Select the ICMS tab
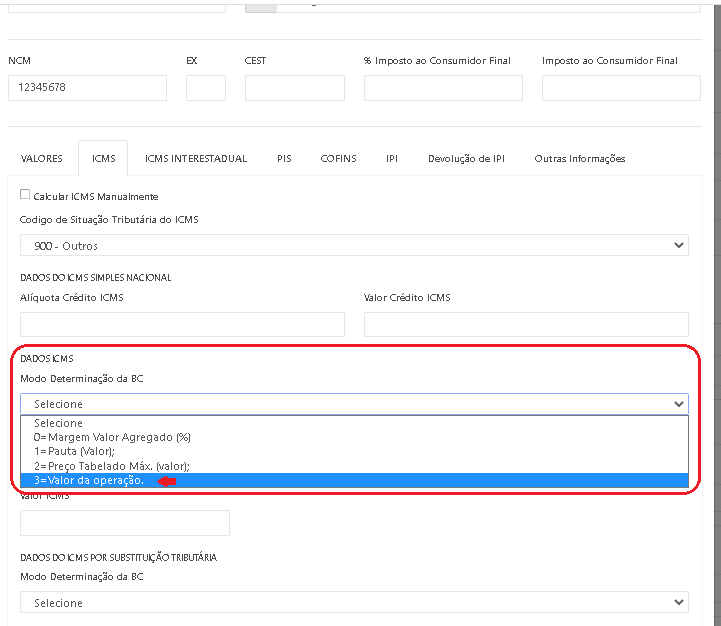Image resolution: width=721 pixels, height=626 pixels. tap(103, 159)
